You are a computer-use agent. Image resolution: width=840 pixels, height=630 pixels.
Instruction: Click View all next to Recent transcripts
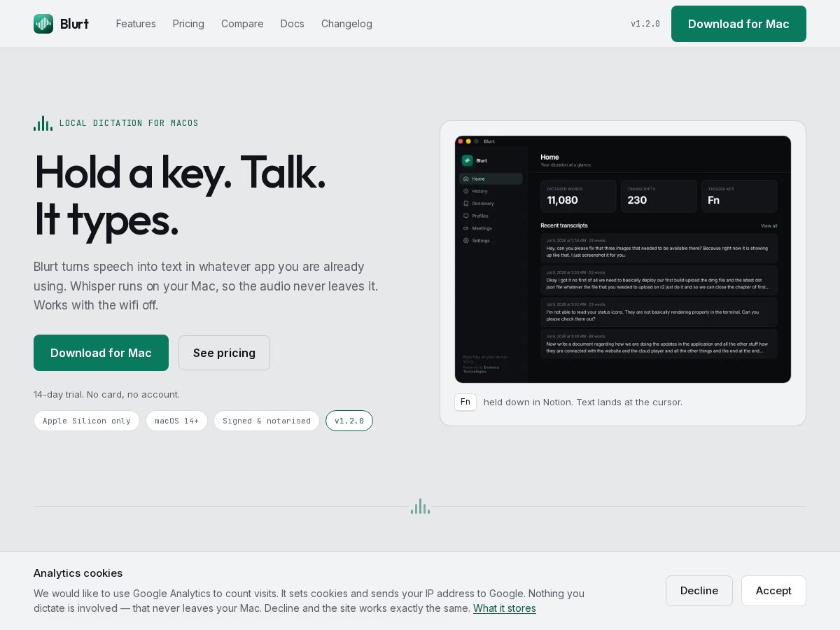(x=769, y=226)
